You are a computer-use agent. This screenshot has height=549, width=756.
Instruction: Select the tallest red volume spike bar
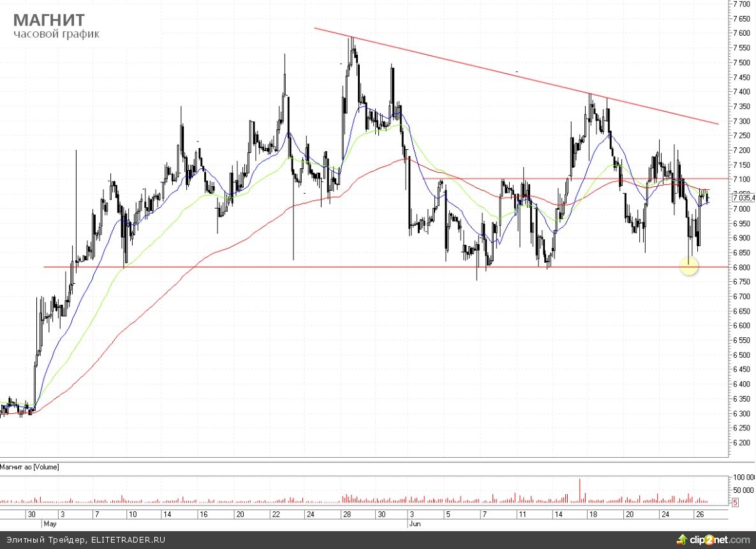(x=580, y=490)
